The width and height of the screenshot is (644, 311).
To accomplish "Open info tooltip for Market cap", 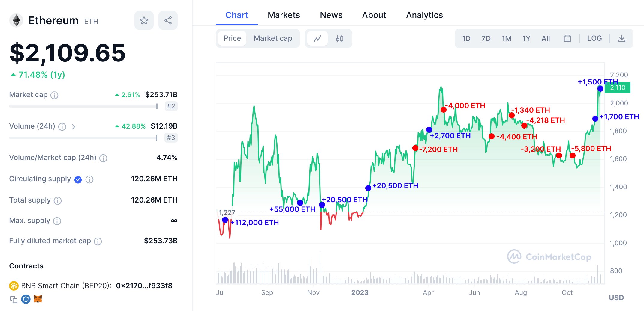I will pos(54,95).
